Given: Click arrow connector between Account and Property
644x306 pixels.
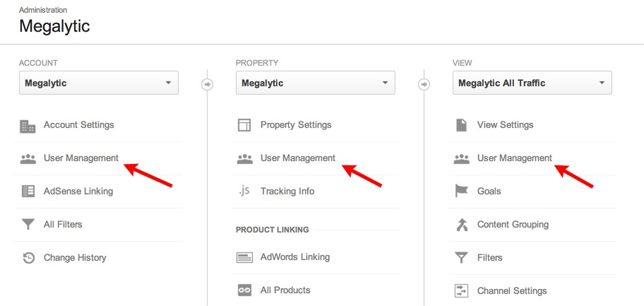Looking at the screenshot, I should click(x=207, y=84).
